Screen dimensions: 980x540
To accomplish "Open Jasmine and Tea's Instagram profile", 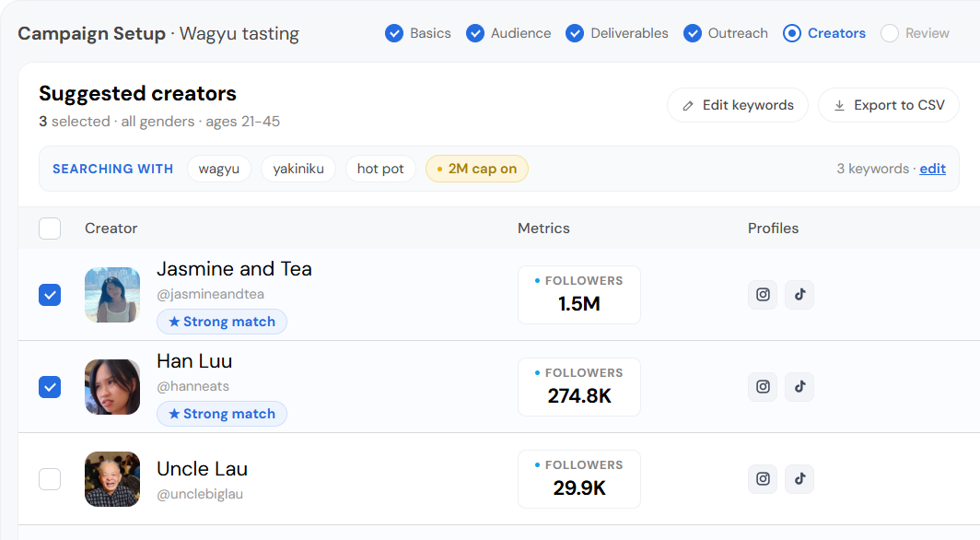I will pos(763,294).
